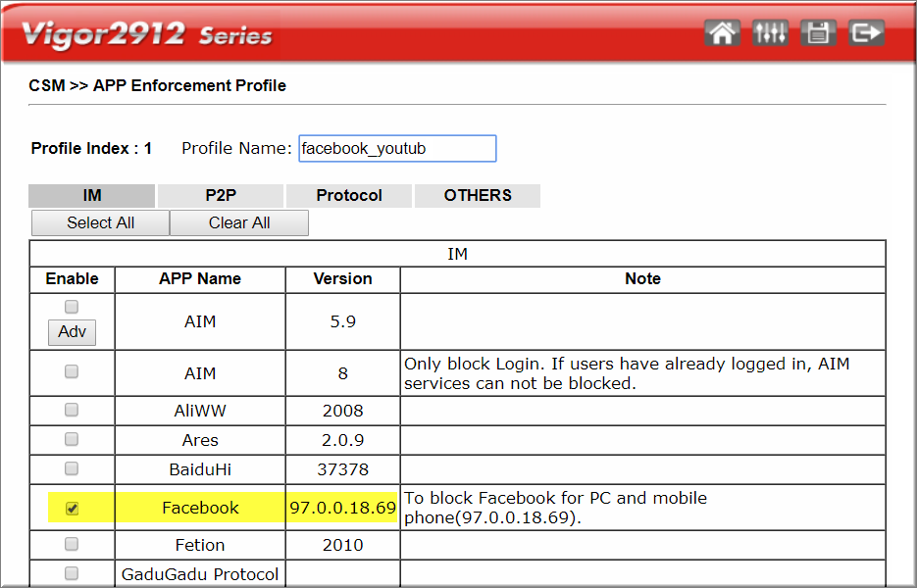Click the logout arrow icon
Viewport: 917px width, 588px height.
pos(866,32)
